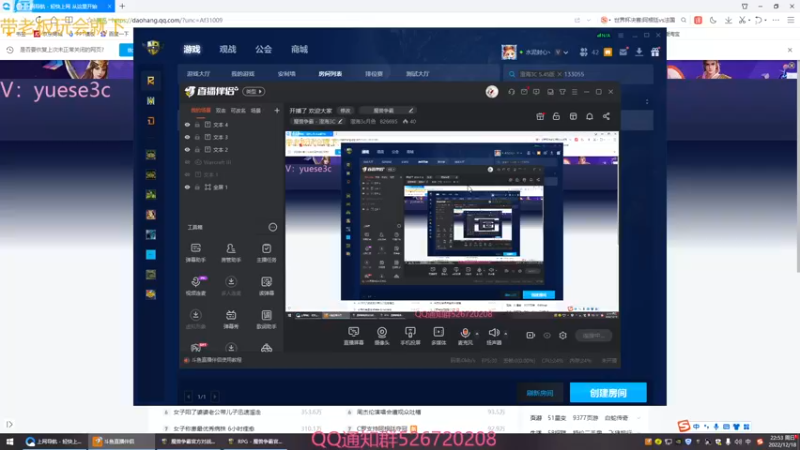Click the lock icon in stream toolbar
The height and width of the screenshot is (450, 800).
tap(556, 116)
